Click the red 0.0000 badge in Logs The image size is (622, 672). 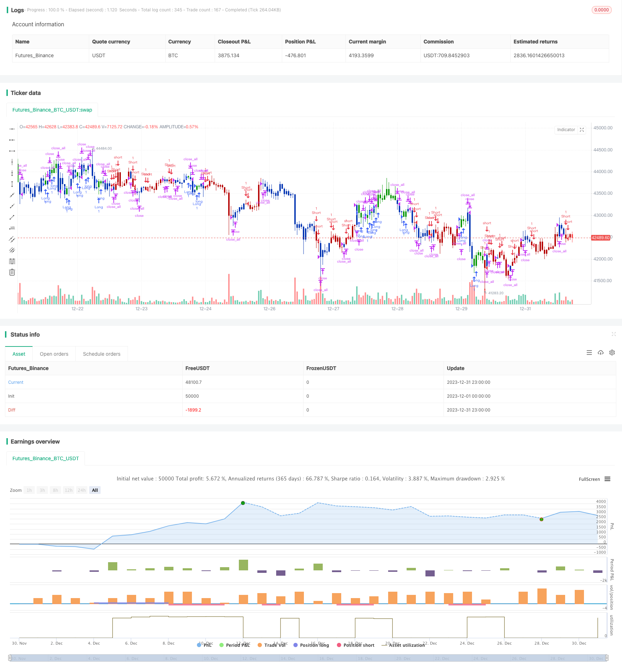tap(601, 10)
